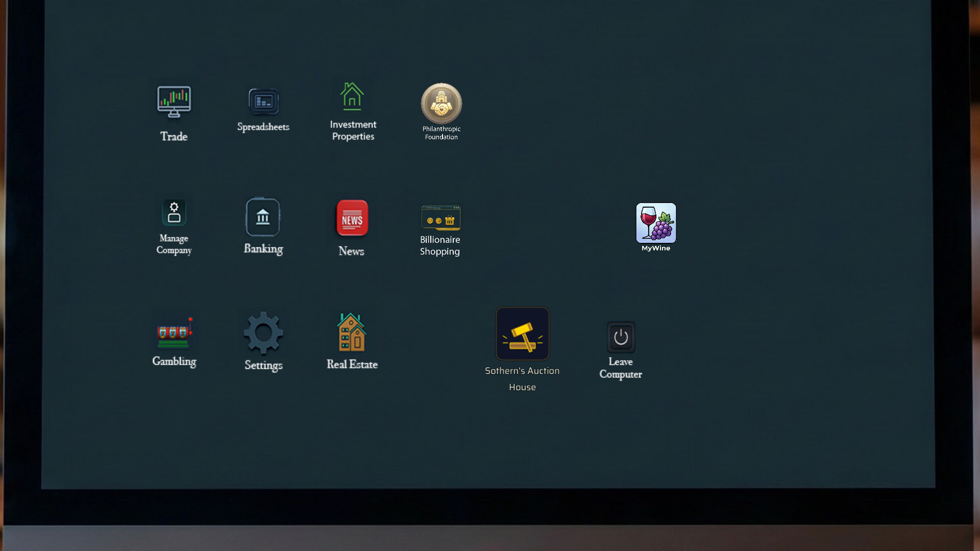
Task: Open the Gambling slot machine icon
Action: point(175,333)
